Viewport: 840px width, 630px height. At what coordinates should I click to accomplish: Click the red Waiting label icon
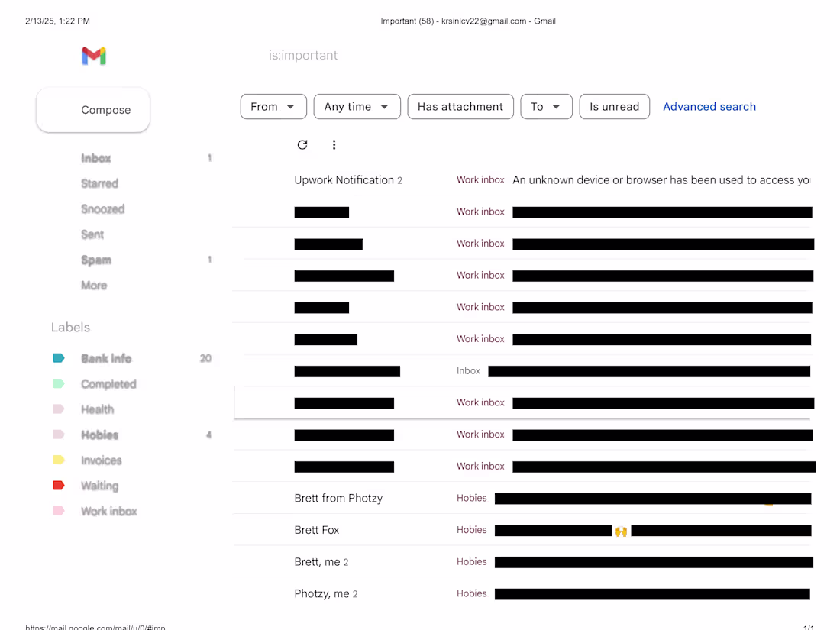pos(58,486)
